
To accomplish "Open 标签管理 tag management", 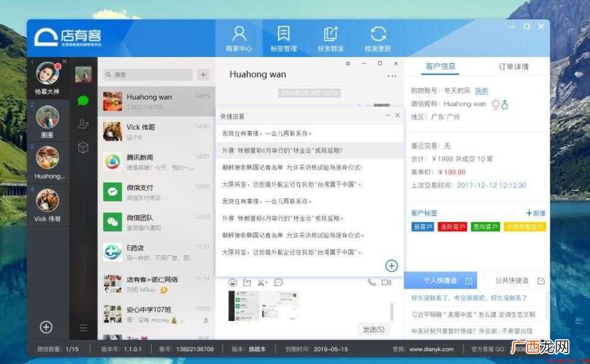I will pos(283,38).
